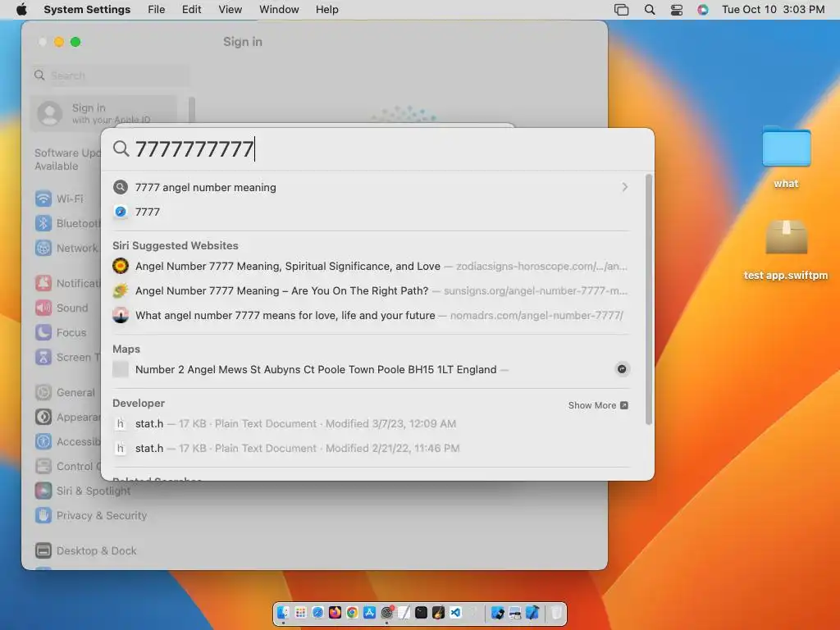Click the System Settings Search field
The height and width of the screenshot is (630, 840).
pyautogui.click(x=111, y=75)
